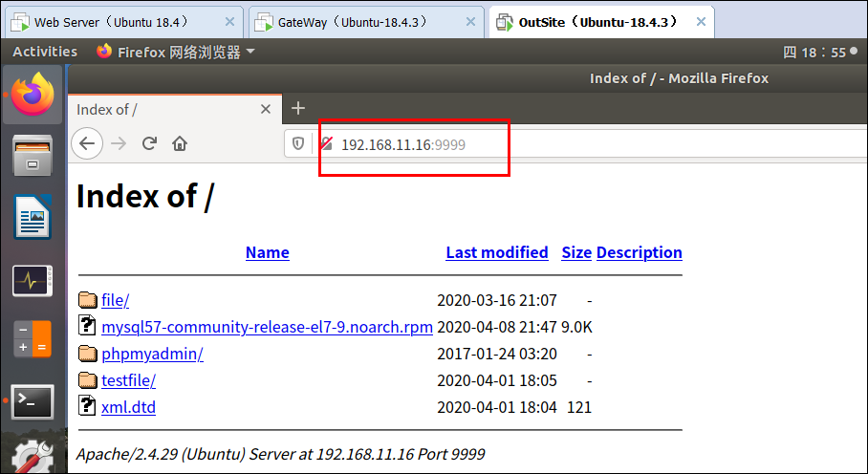
Task: Click the 'Index of / - Mozilla Firefox' title bar
Action: pos(680,78)
